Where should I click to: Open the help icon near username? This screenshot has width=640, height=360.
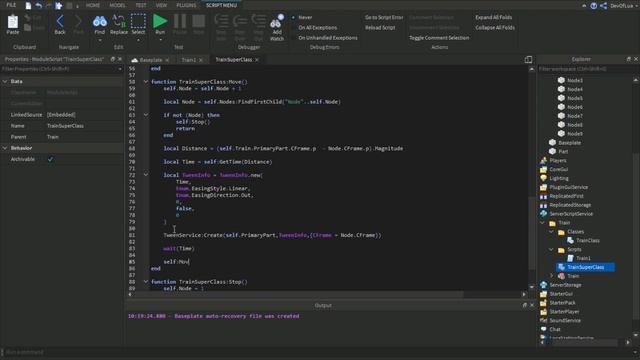tap(594, 6)
